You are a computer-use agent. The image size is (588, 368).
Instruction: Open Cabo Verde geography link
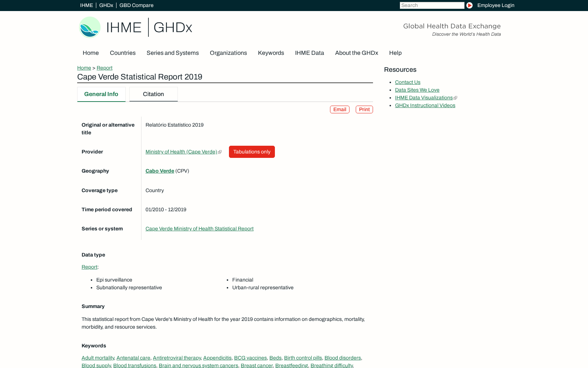pos(160,171)
